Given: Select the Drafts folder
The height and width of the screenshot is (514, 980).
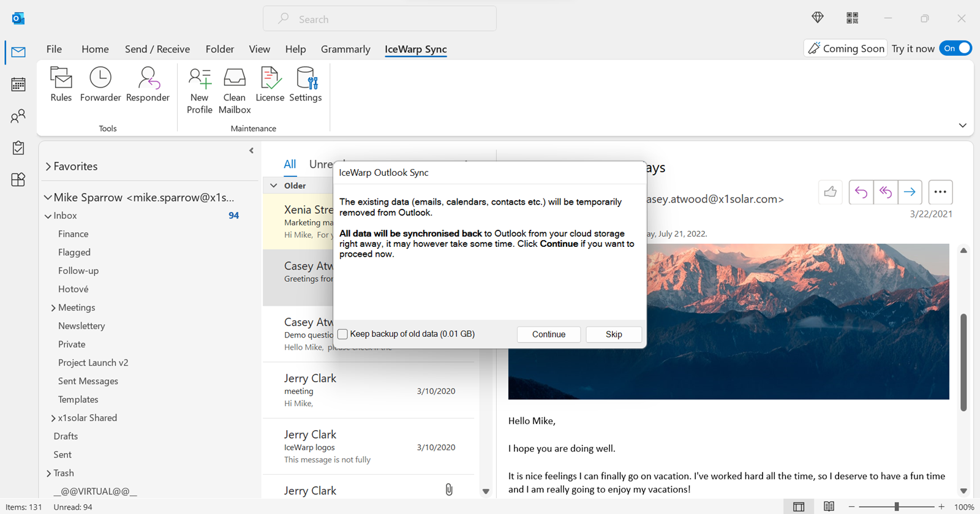Looking at the screenshot, I should (66, 436).
